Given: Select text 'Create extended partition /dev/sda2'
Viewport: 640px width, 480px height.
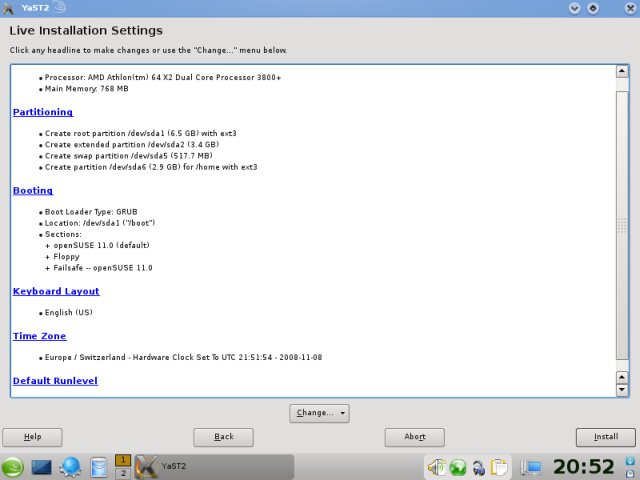Looking at the screenshot, I should [x=115, y=144].
